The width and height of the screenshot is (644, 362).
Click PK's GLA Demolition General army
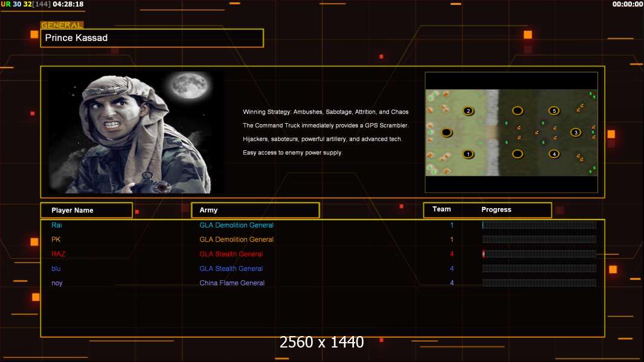(237, 240)
